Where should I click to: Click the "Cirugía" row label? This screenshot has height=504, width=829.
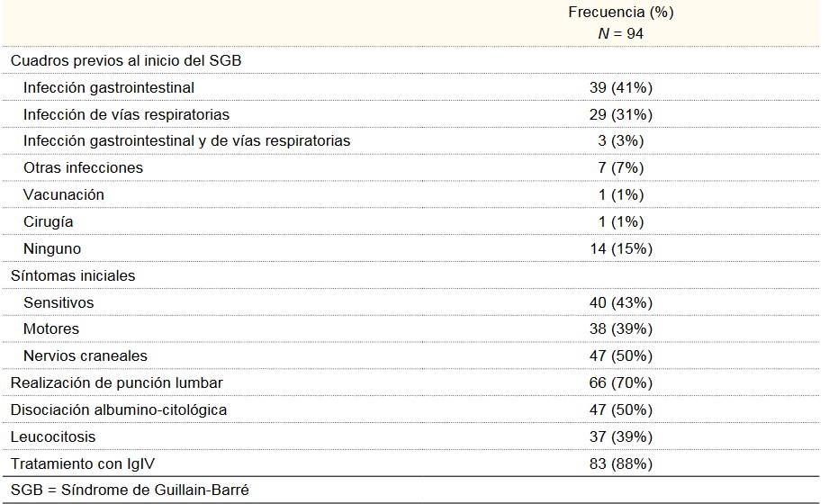[x=49, y=221]
